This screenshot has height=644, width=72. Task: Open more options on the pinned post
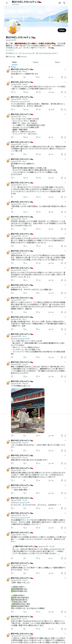coord(65,69)
